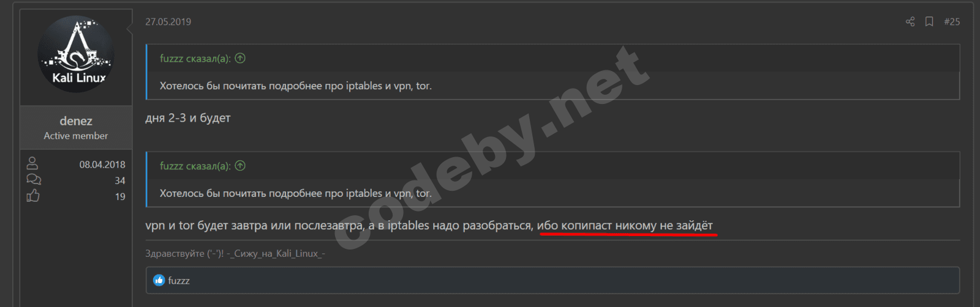The height and width of the screenshot is (307, 980).
Task: Click the first 'fuzzz сказал(а):' quote header
Action: click(x=195, y=59)
